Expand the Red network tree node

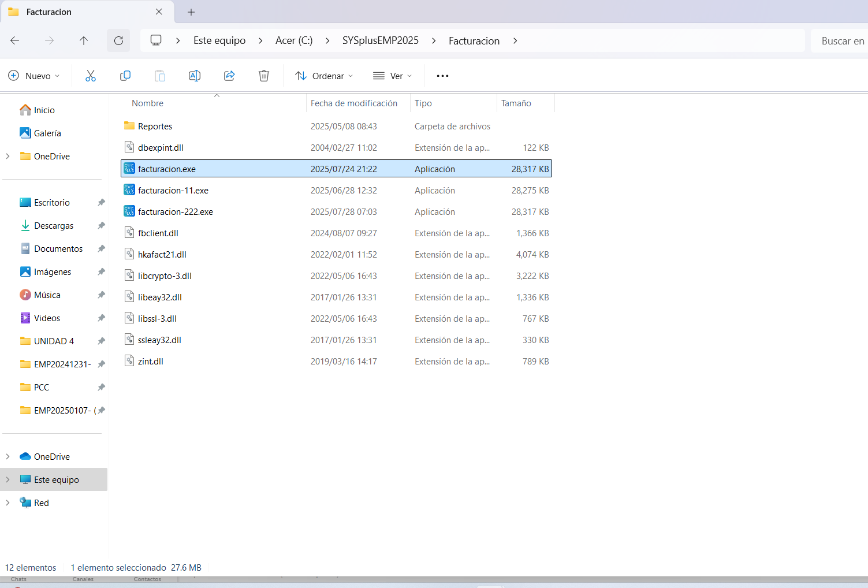point(8,503)
